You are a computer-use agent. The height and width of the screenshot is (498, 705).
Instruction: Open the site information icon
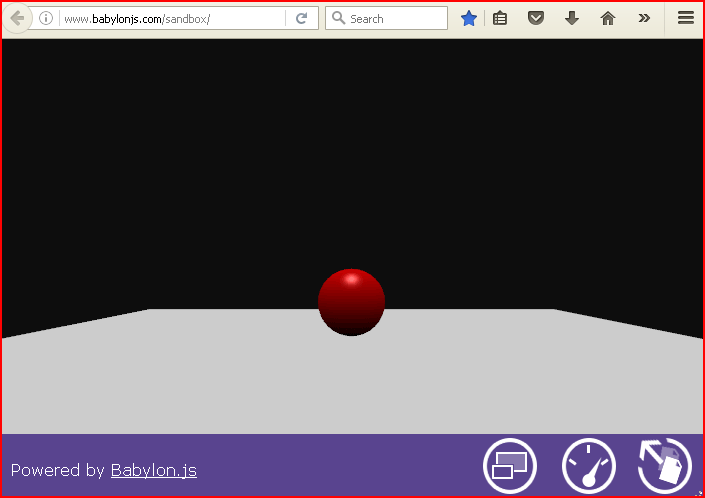(x=46, y=18)
